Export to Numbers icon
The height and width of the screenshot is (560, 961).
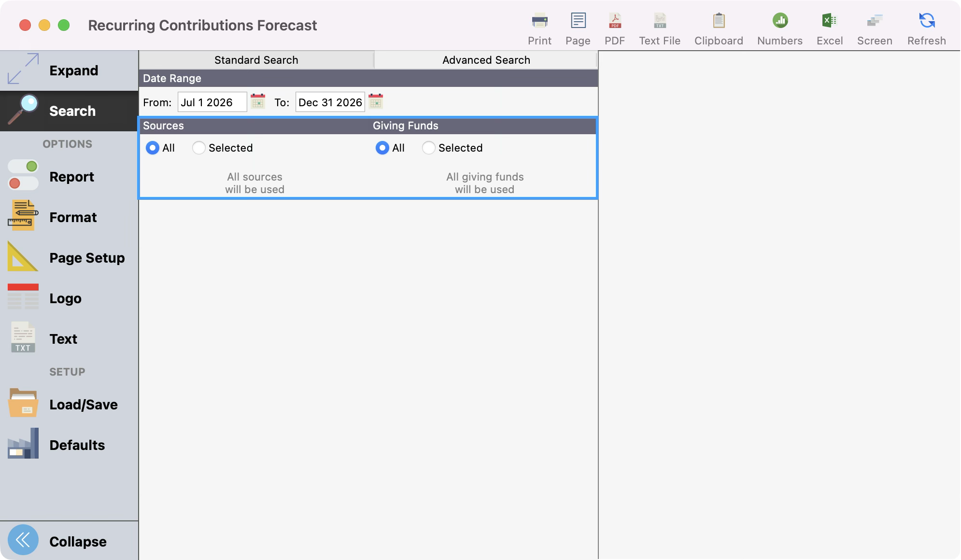coord(780,21)
